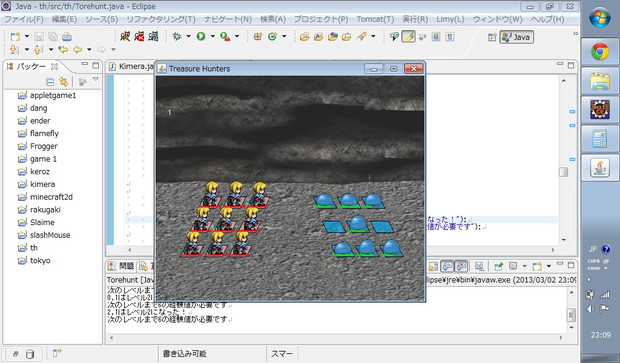Select the Frogger project
This screenshot has width=620, height=363.
click(x=38, y=146)
